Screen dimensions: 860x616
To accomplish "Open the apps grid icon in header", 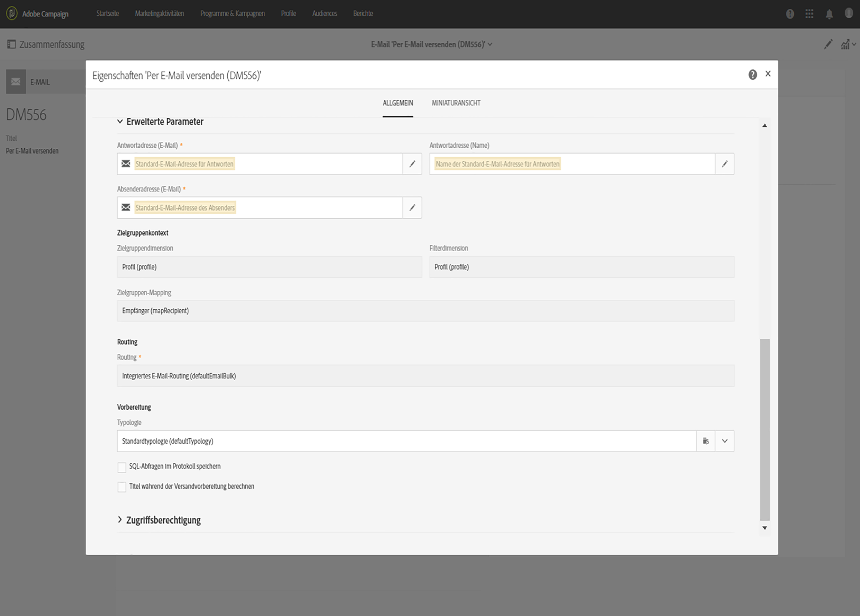I will tap(809, 14).
